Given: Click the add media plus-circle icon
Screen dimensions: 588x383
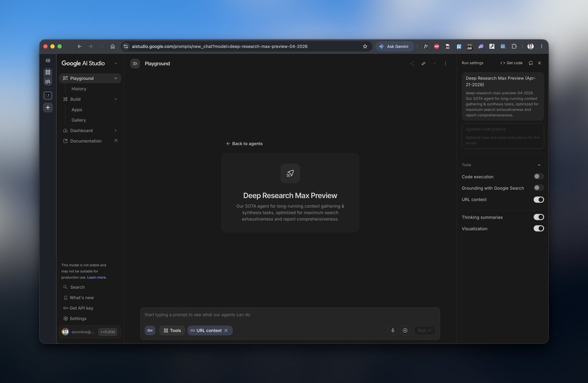Looking at the screenshot, I should [x=405, y=331].
